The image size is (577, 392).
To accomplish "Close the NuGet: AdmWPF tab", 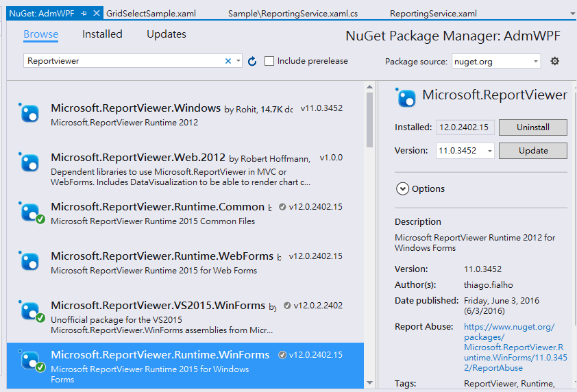I will point(96,14).
